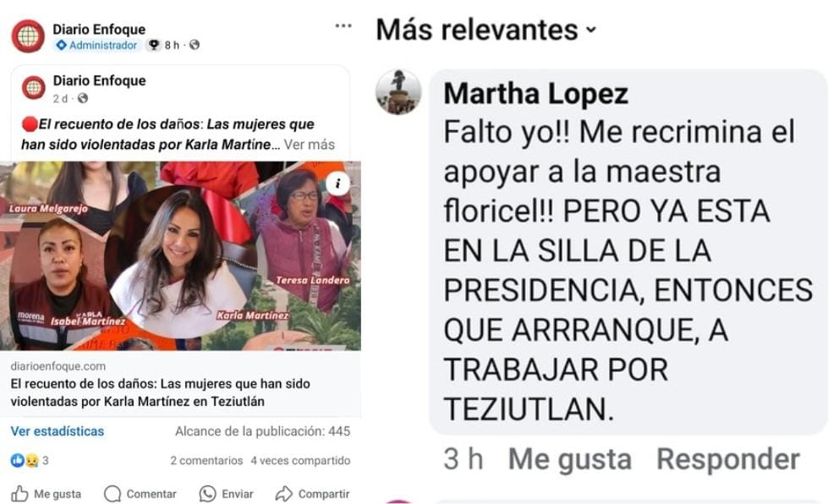
Task: Click the Diario Enfoque page logo at top
Action: (28, 36)
